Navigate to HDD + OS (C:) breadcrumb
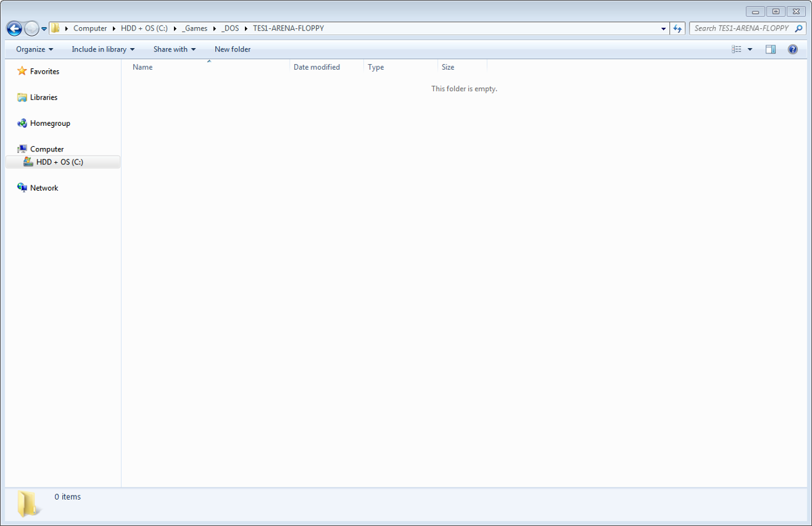The image size is (812, 526). tap(144, 28)
